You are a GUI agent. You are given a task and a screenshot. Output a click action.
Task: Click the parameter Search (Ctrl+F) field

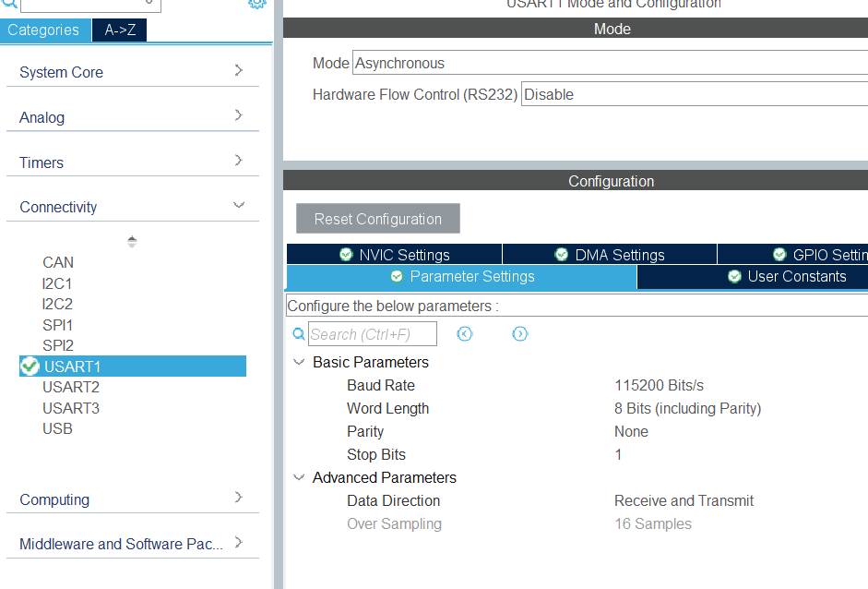(372, 334)
